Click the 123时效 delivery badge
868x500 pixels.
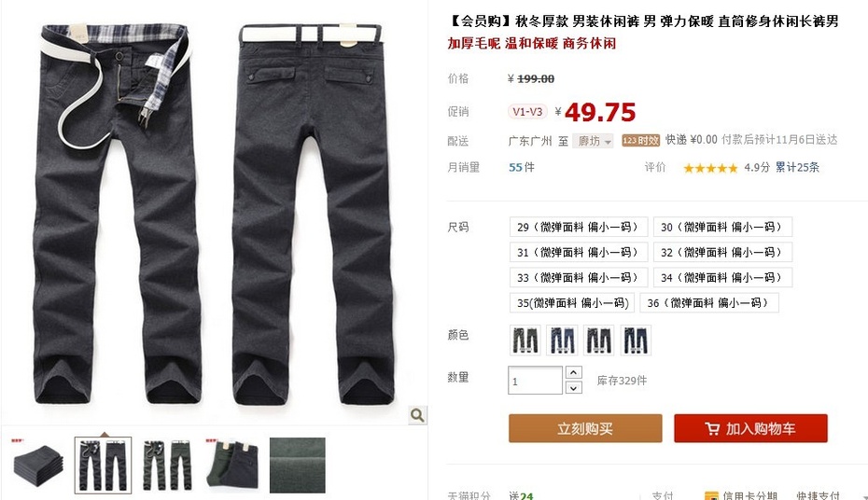click(x=640, y=141)
